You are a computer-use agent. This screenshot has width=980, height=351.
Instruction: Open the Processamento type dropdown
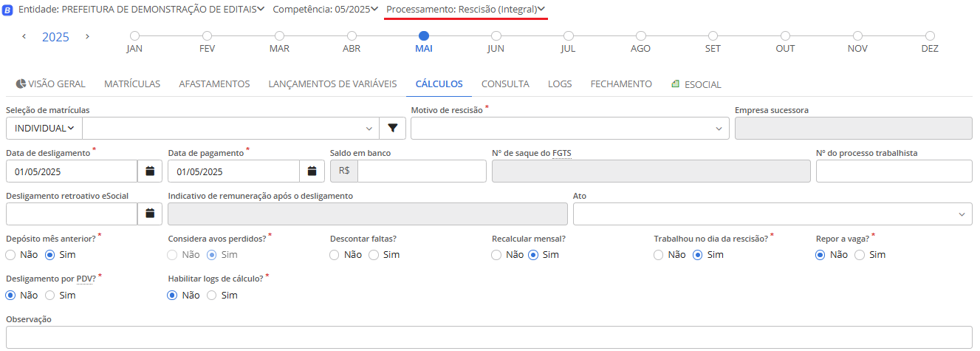point(465,9)
